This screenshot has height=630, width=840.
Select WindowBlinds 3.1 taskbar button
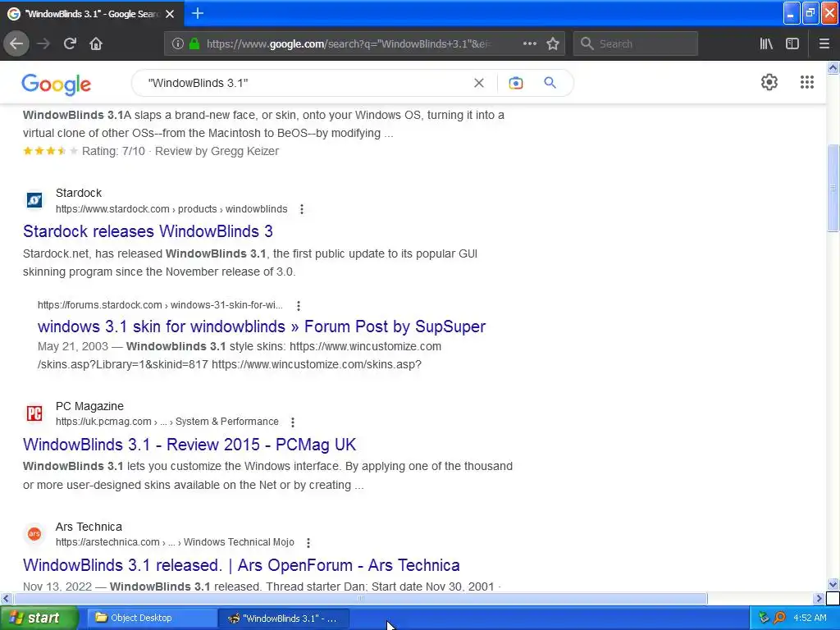pyautogui.click(x=284, y=619)
